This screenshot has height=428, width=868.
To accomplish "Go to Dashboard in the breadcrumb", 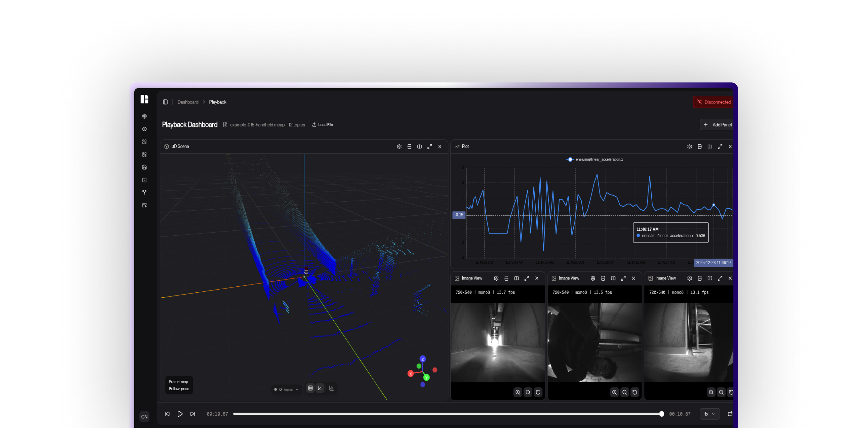I will click(x=188, y=102).
